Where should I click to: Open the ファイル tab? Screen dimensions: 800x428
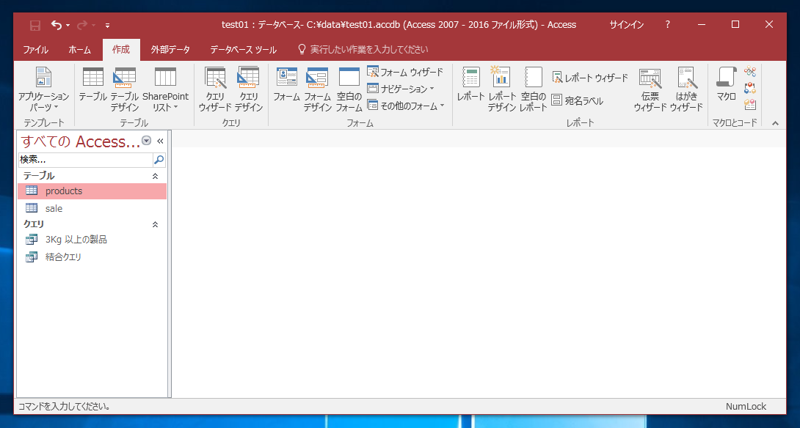pyautogui.click(x=36, y=49)
